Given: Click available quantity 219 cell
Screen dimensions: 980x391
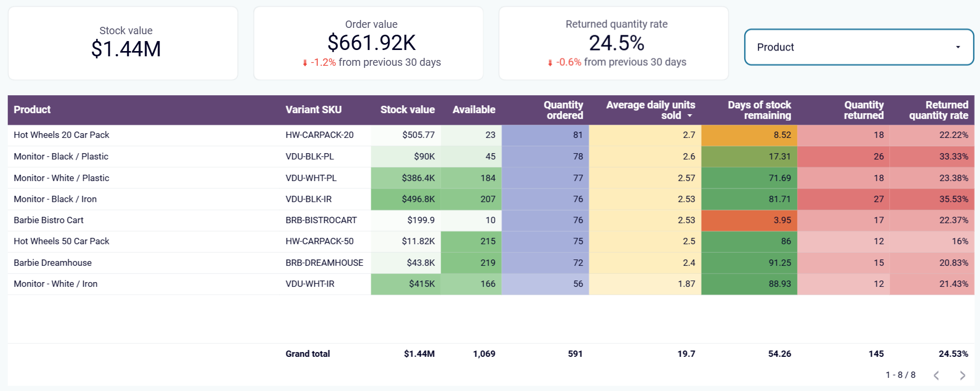Looking at the screenshot, I should point(472,263).
